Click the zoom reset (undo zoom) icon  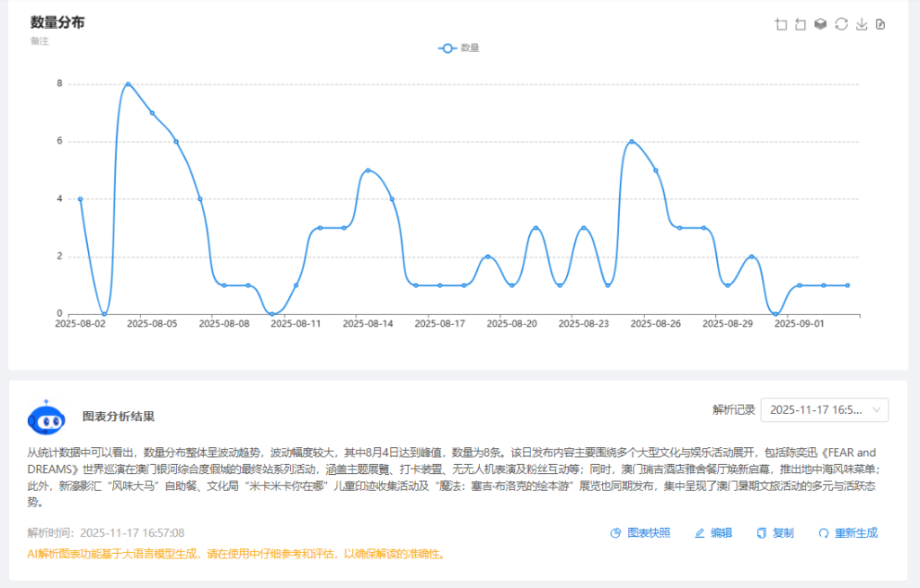click(x=801, y=24)
